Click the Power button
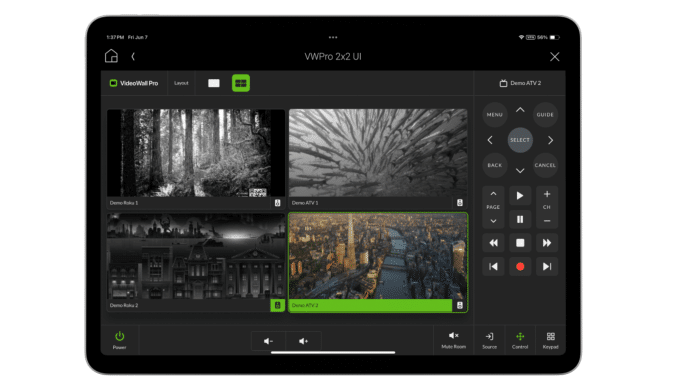This screenshot has height=392, width=696. point(119,340)
